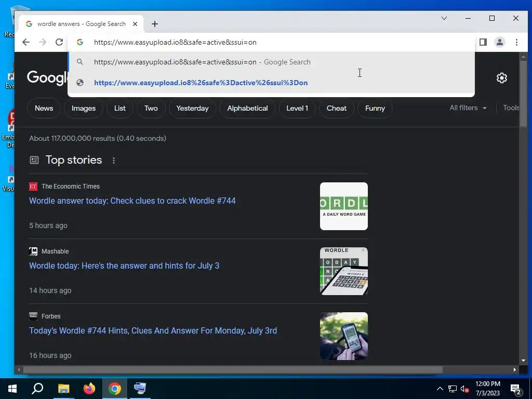
Task: Click the vertical scrollbar up arrow
Action: (x=523, y=56)
